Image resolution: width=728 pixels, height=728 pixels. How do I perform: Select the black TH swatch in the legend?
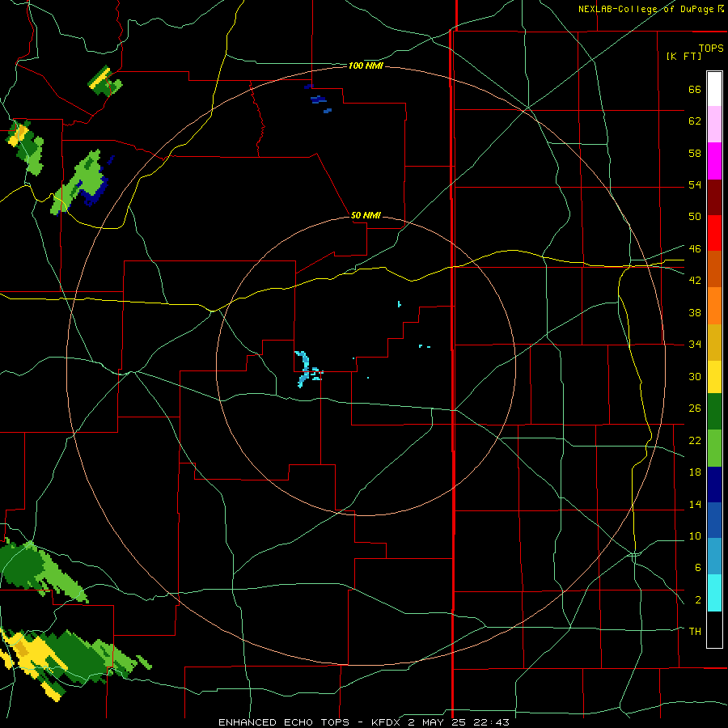click(x=714, y=629)
